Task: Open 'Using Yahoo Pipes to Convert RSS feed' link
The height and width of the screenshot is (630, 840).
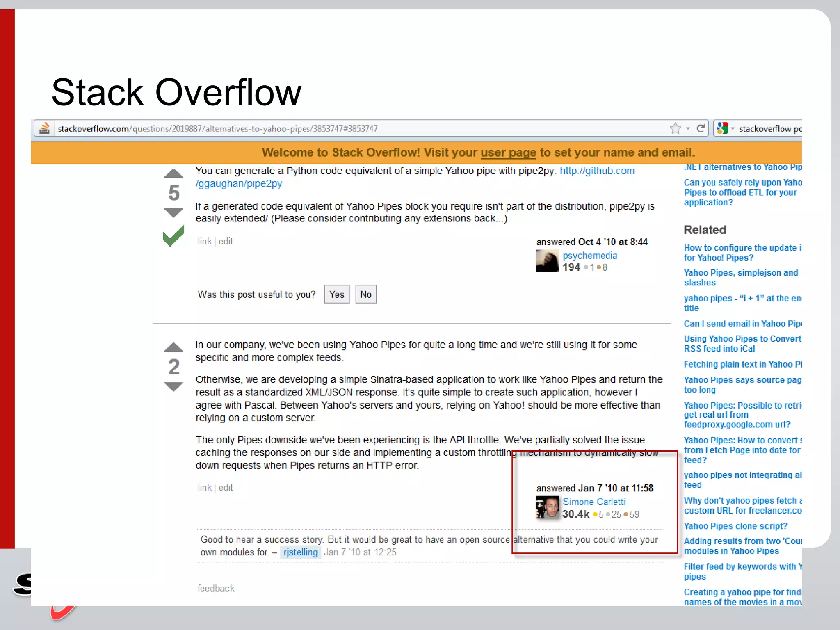Action: coord(742,344)
